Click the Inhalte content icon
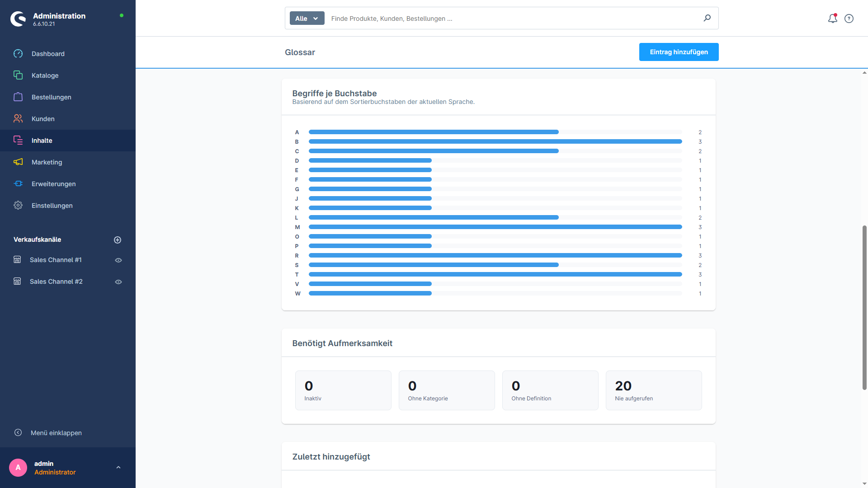Image resolution: width=868 pixels, height=488 pixels. pos(18,141)
